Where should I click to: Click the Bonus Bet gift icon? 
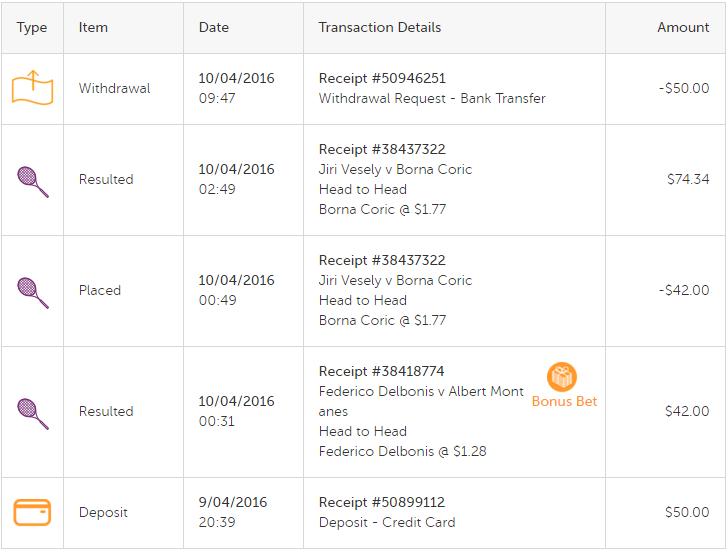[562, 376]
